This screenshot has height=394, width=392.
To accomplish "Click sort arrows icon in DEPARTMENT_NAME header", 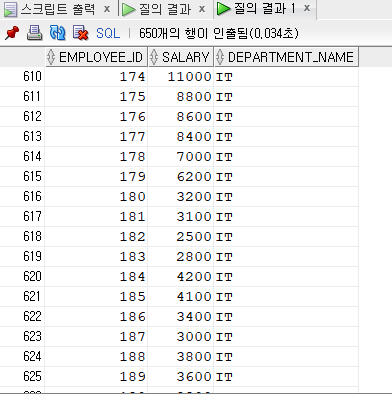I will (220, 57).
